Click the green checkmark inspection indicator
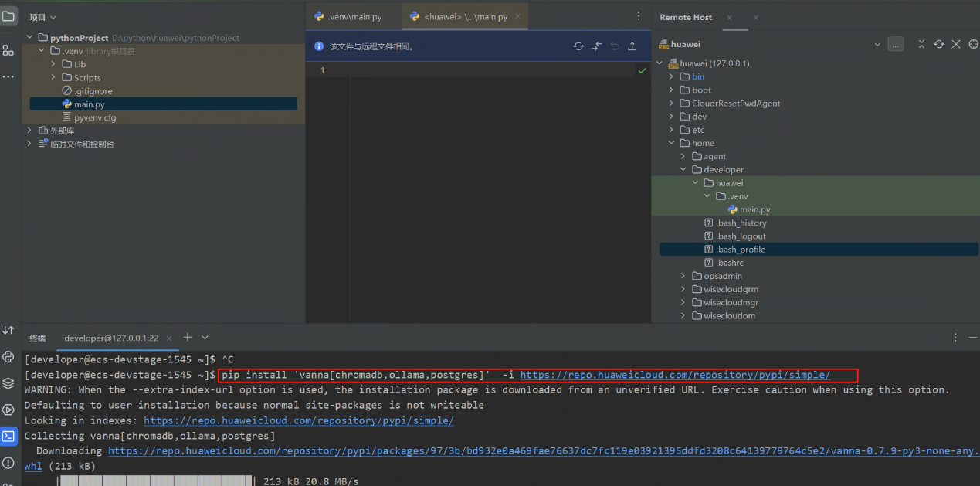This screenshot has height=486, width=980. (642, 70)
